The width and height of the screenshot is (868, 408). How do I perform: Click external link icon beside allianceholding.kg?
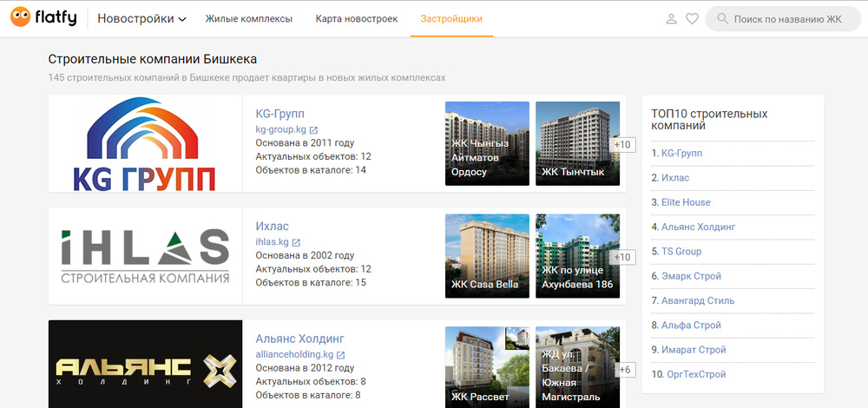pyautogui.click(x=341, y=355)
